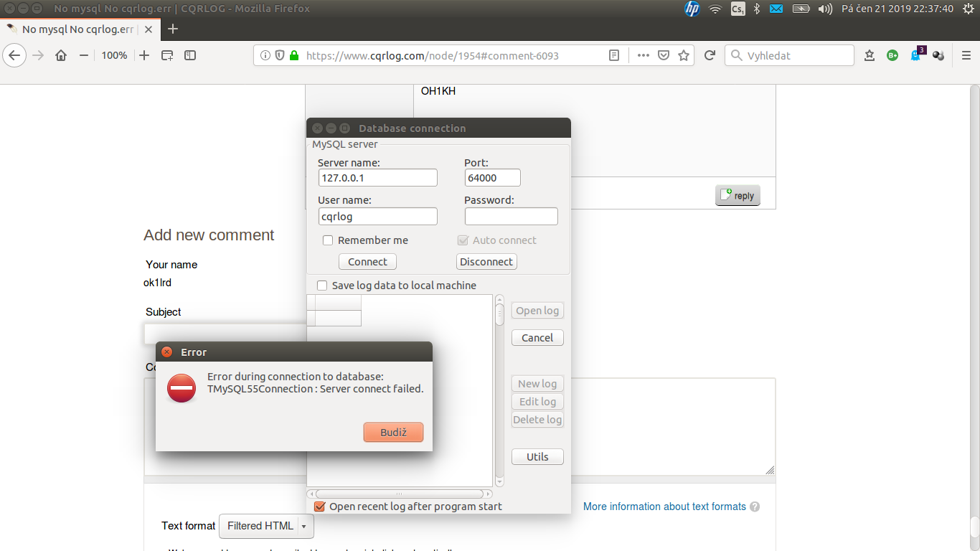The image size is (980, 551).
Task: Focus the Vyhledat search box
Action: coord(789,55)
